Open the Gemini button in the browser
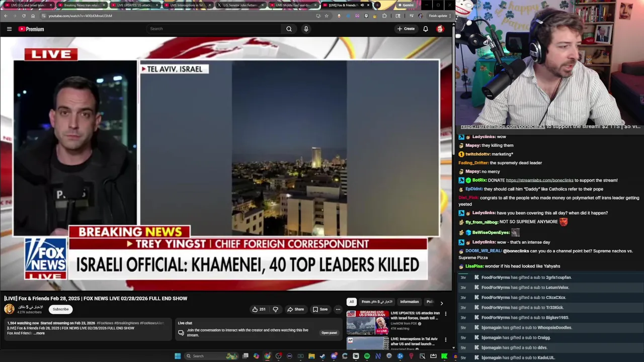 (x=406, y=5)
